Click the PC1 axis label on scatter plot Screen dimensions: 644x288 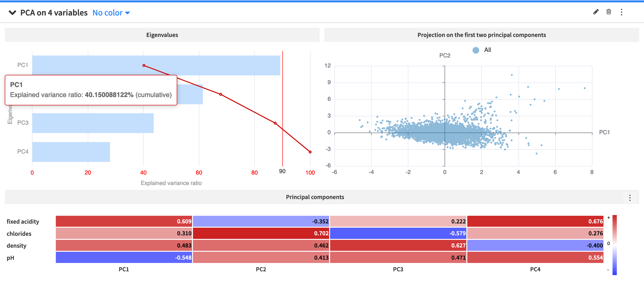[x=604, y=132]
